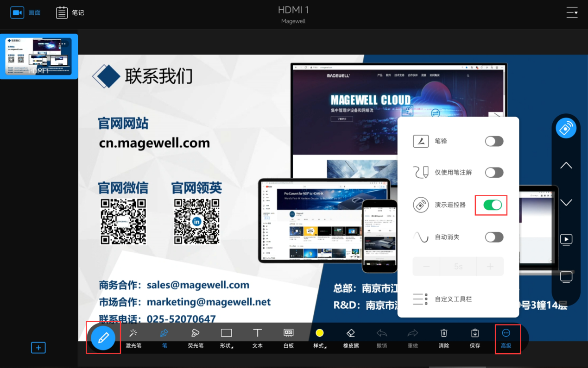Select the HDMI 1 source thumbnail
Screen dimensions: 588x368
point(38,56)
